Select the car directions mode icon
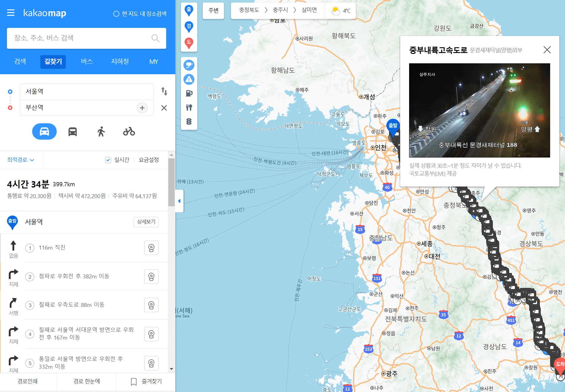The height and width of the screenshot is (392, 565). (x=44, y=131)
